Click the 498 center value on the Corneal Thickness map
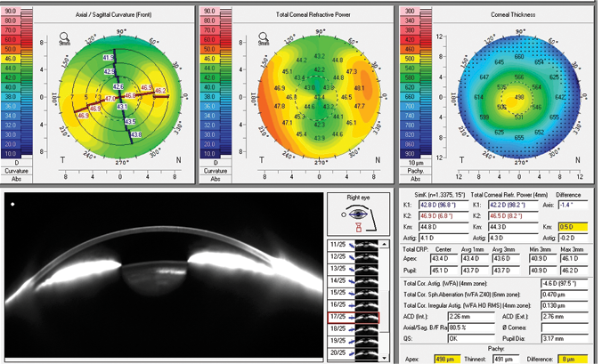This screenshot has height=364, width=602. pos(519,97)
